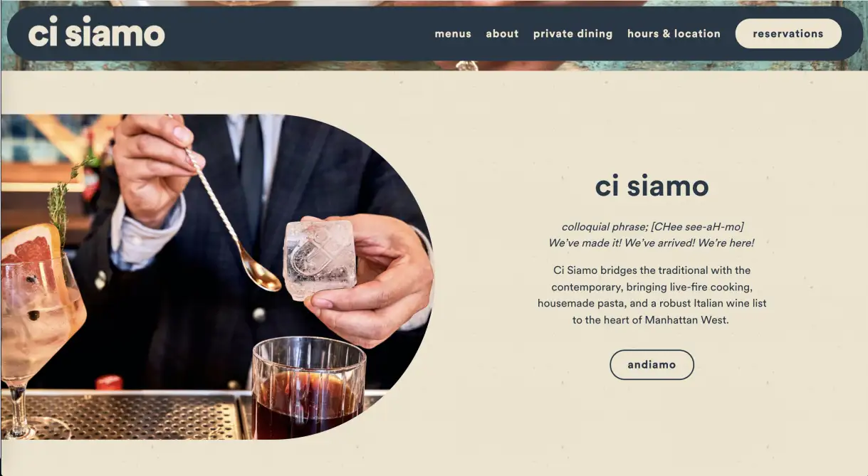Image resolution: width=868 pixels, height=476 pixels.
Task: Click the ci siamo logo in header
Action: click(x=96, y=33)
